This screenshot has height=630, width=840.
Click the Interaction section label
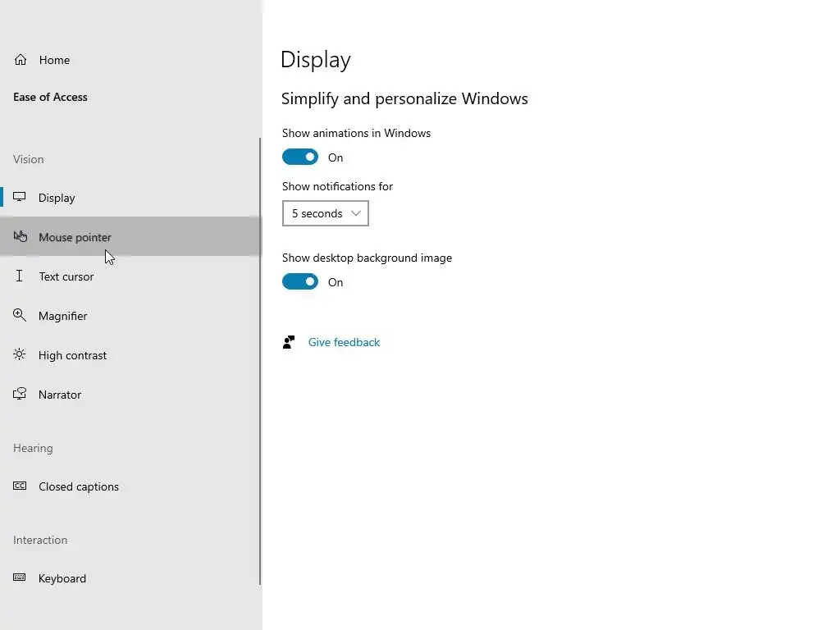pos(40,540)
